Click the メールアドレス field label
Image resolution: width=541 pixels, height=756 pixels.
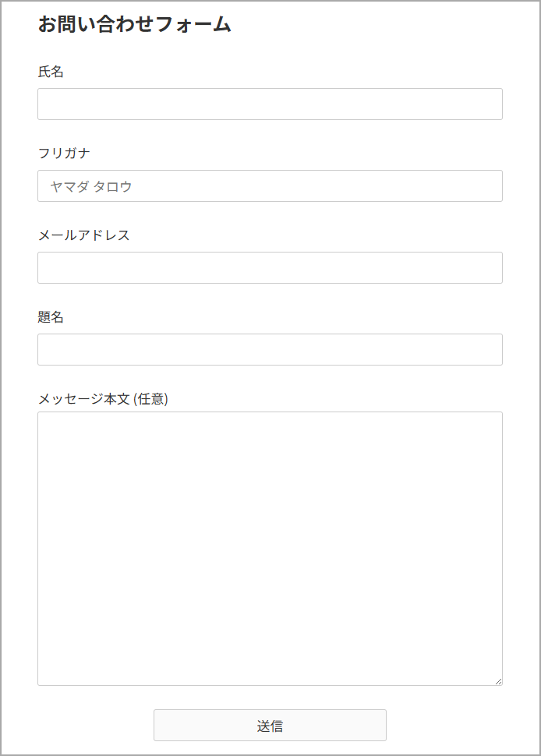[x=83, y=235]
